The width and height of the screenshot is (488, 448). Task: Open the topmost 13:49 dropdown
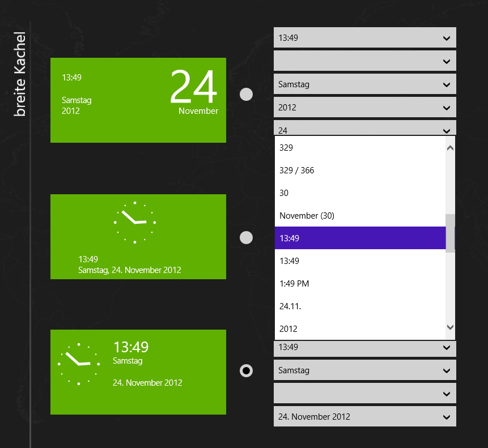click(x=365, y=37)
